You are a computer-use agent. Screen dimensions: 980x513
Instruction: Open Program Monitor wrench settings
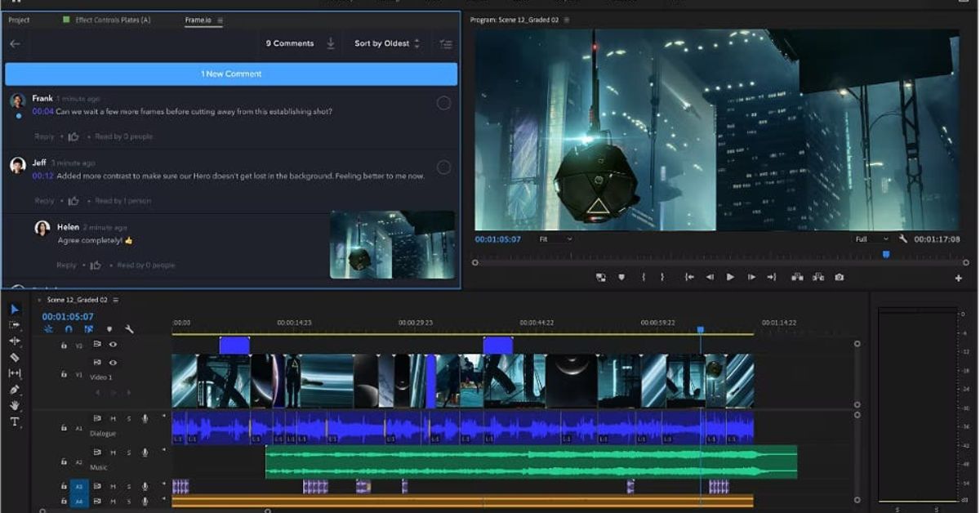point(903,239)
